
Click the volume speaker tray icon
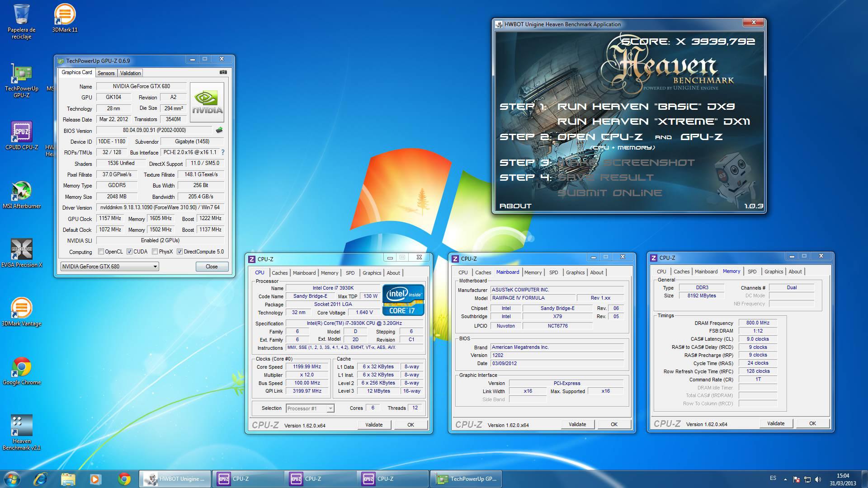point(819,479)
